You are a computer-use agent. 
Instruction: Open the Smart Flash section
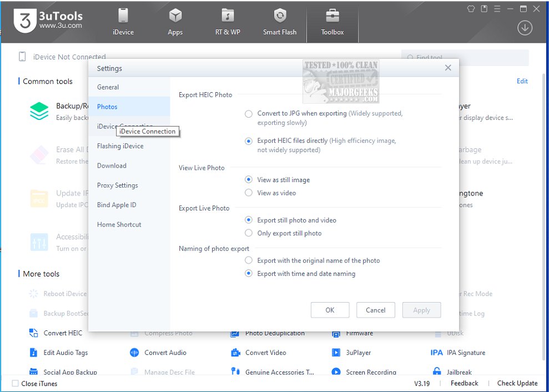pos(280,22)
